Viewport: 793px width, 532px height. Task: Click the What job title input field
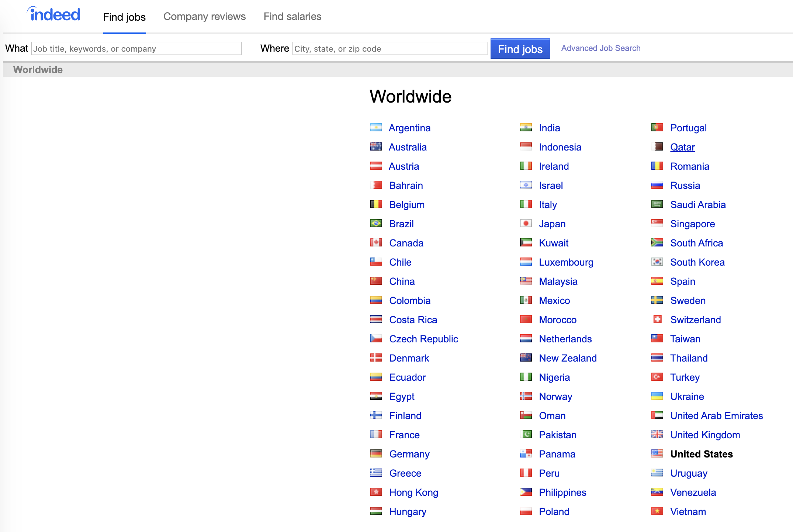[136, 49]
